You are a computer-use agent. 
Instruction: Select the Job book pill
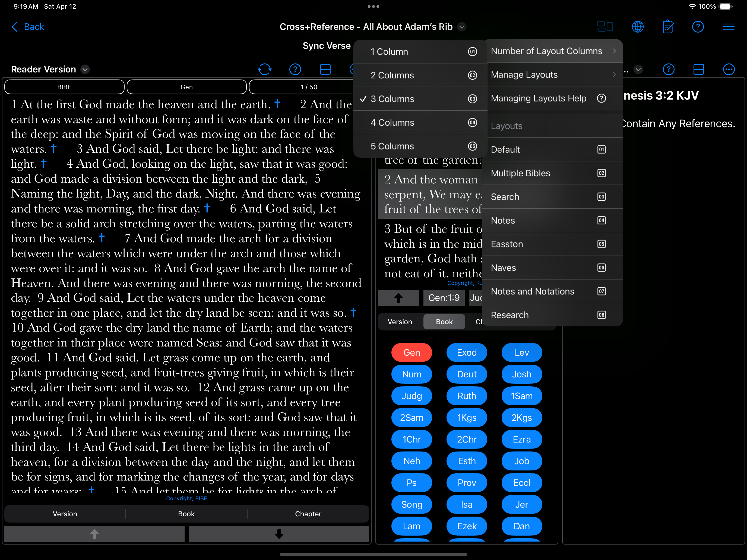pos(522,461)
